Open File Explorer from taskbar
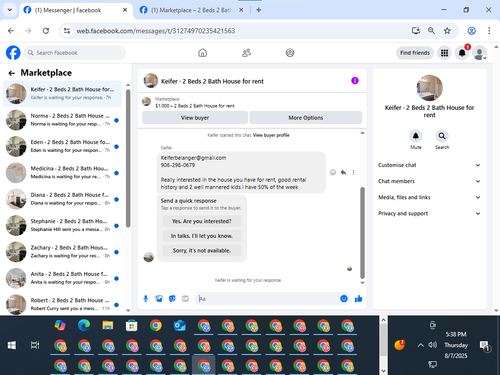 tap(108, 325)
